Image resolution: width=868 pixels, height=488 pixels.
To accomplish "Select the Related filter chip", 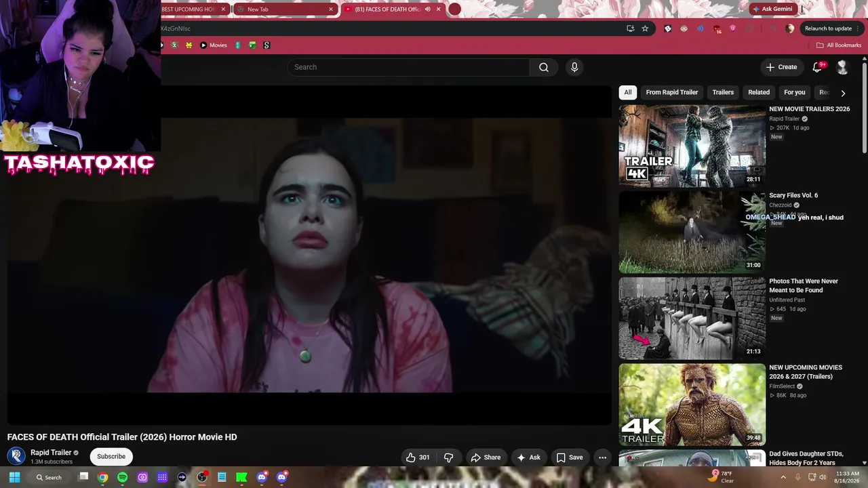I will coord(759,92).
